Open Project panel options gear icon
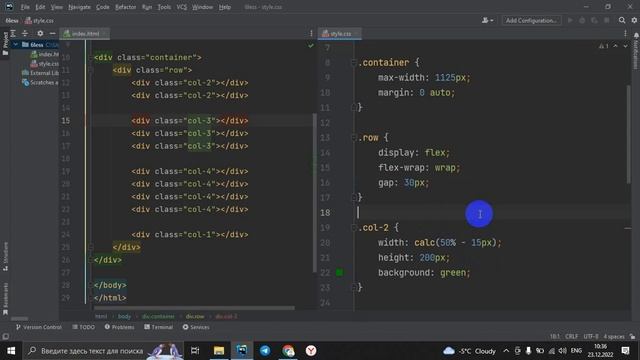 [40, 33]
